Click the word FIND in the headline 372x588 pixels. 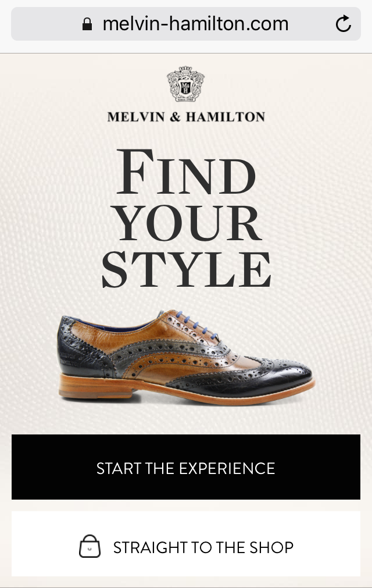coord(186,172)
